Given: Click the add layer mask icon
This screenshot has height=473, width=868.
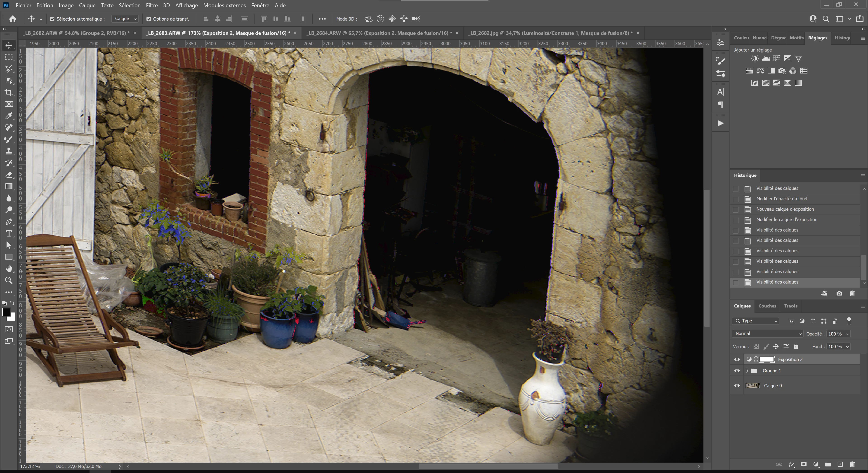Looking at the screenshot, I should point(804,464).
